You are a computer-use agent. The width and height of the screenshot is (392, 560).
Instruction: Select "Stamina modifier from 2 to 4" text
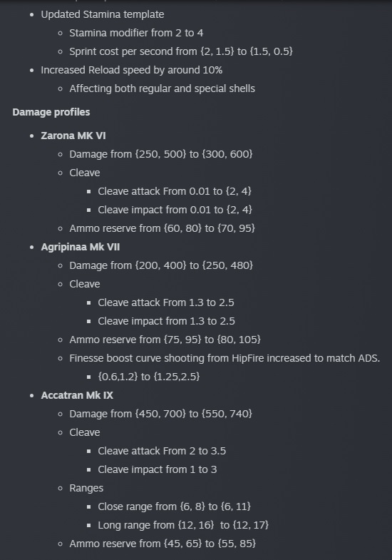(136, 33)
